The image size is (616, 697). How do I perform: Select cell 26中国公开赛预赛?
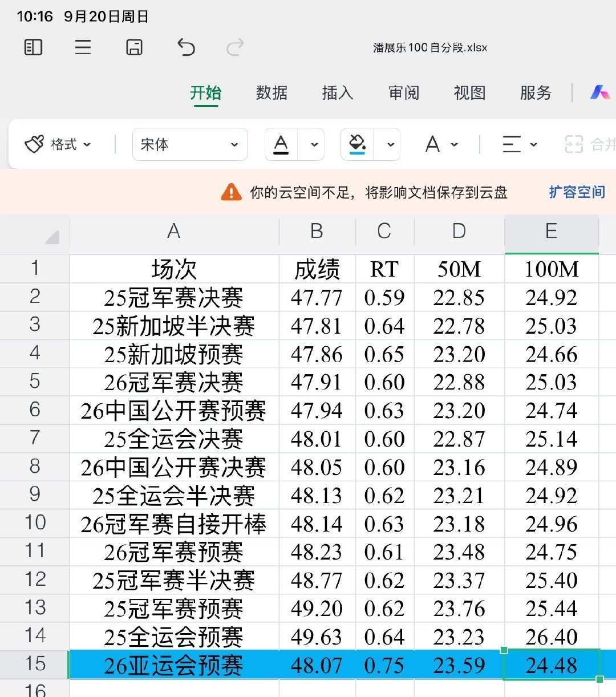(x=174, y=411)
